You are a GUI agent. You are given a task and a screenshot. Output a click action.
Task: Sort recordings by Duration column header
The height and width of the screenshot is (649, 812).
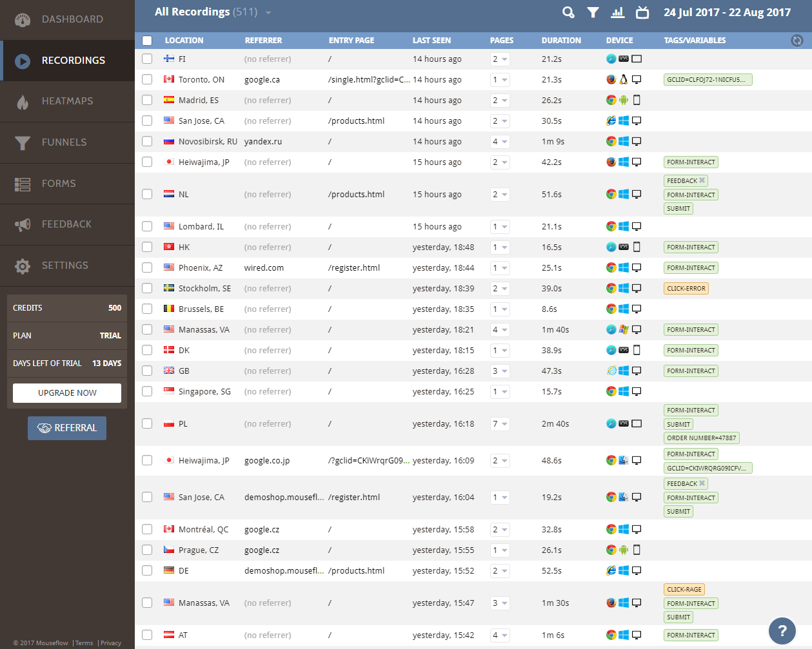pos(561,41)
